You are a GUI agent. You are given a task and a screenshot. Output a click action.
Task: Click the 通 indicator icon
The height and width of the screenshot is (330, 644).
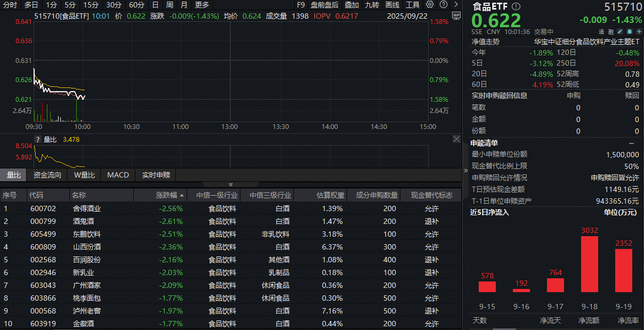click(601, 31)
